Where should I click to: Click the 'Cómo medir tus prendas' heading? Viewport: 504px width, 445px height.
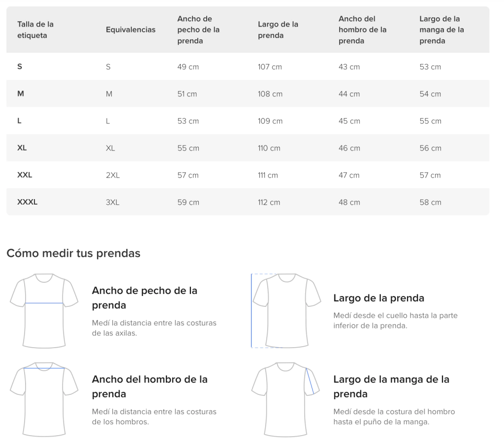(x=73, y=253)
